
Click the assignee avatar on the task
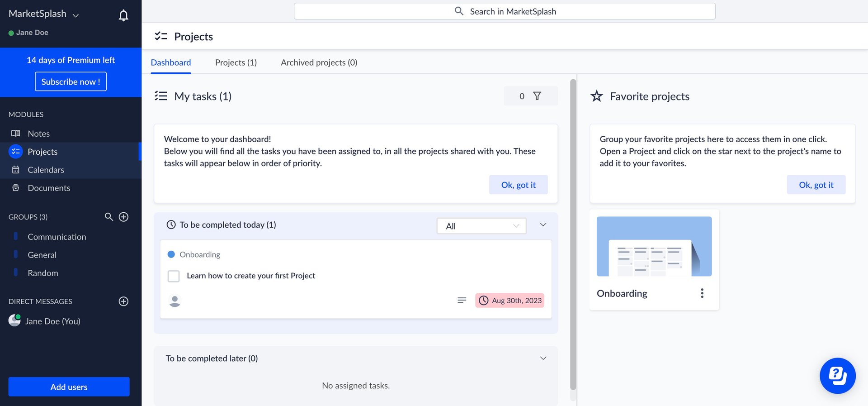(175, 301)
